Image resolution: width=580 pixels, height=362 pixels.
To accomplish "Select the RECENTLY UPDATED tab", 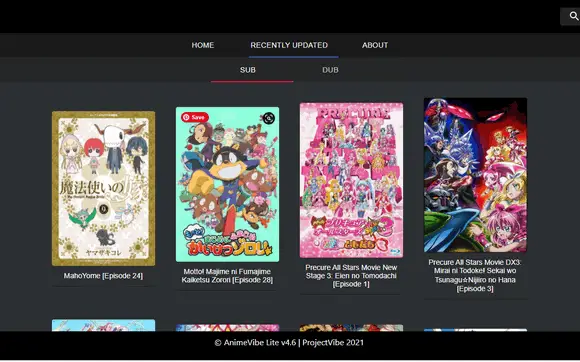I will [289, 45].
